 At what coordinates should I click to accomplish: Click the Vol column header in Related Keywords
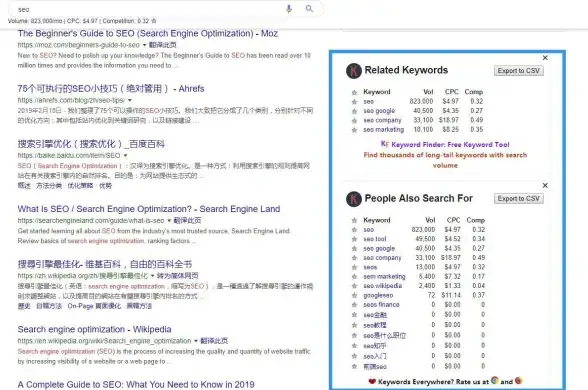(428, 92)
